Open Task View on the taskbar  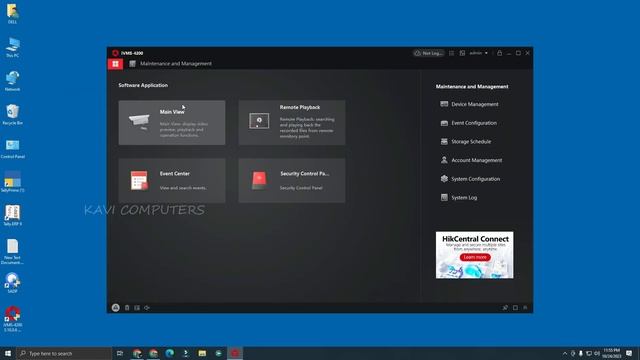click(120, 353)
